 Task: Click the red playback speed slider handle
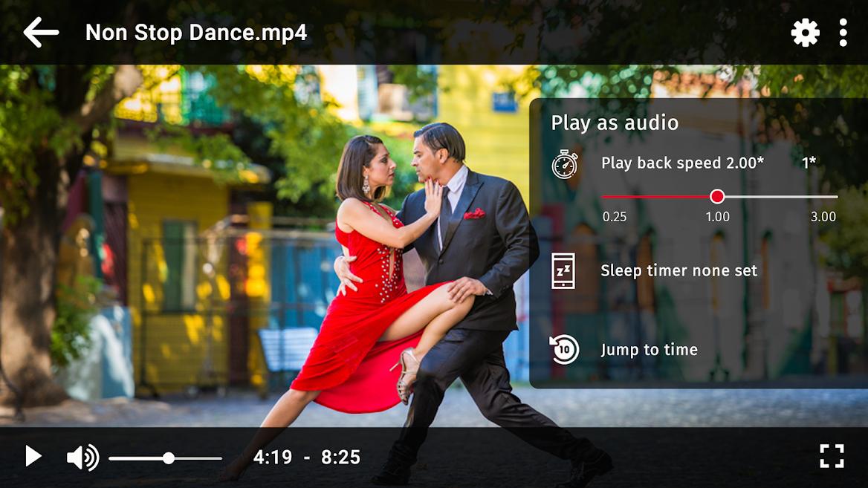point(717,196)
